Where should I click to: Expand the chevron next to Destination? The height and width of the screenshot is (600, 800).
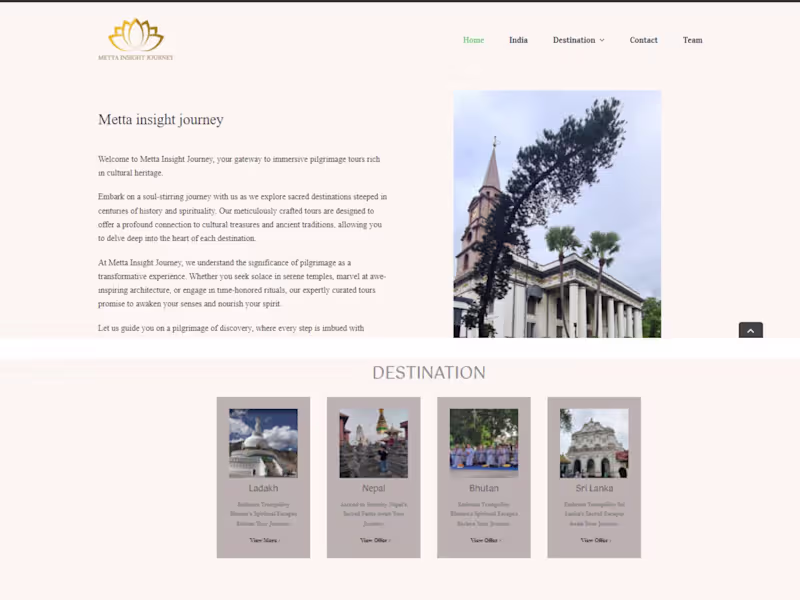(604, 40)
